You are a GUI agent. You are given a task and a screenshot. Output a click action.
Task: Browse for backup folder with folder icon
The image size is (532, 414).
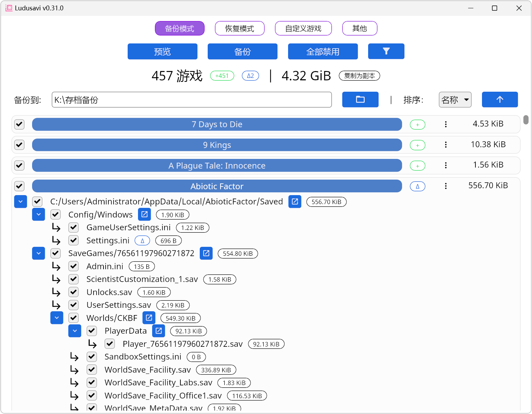(360, 100)
